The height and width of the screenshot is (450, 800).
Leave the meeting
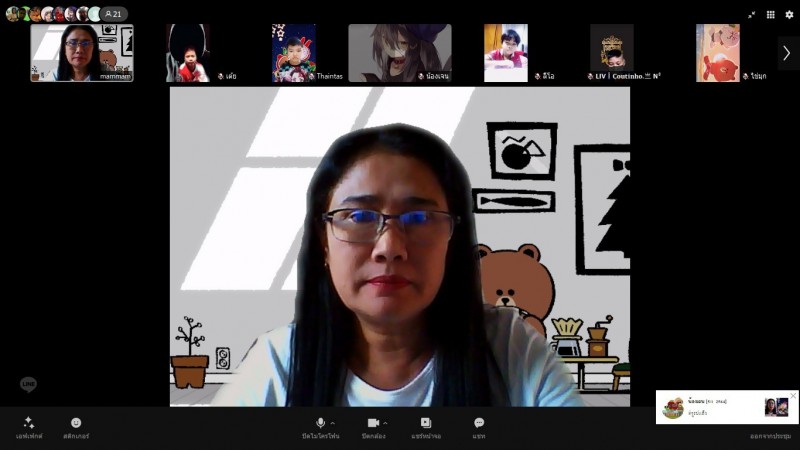[x=771, y=436]
